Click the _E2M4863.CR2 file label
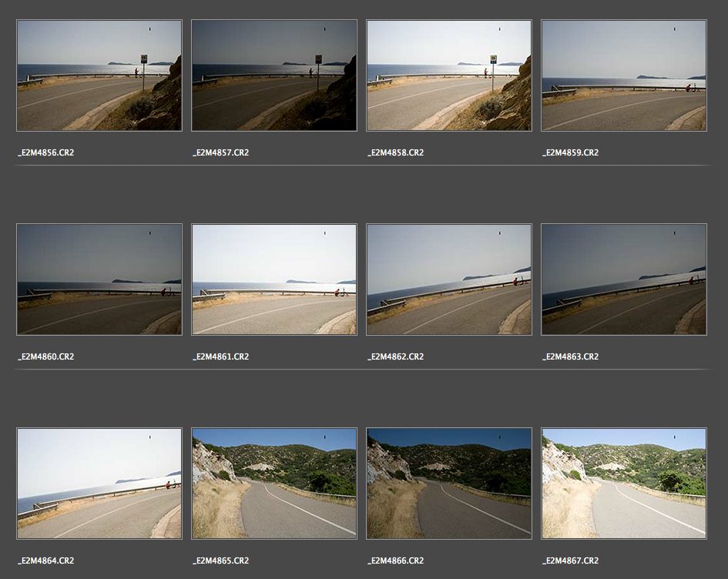The width and height of the screenshot is (728, 579). click(571, 357)
